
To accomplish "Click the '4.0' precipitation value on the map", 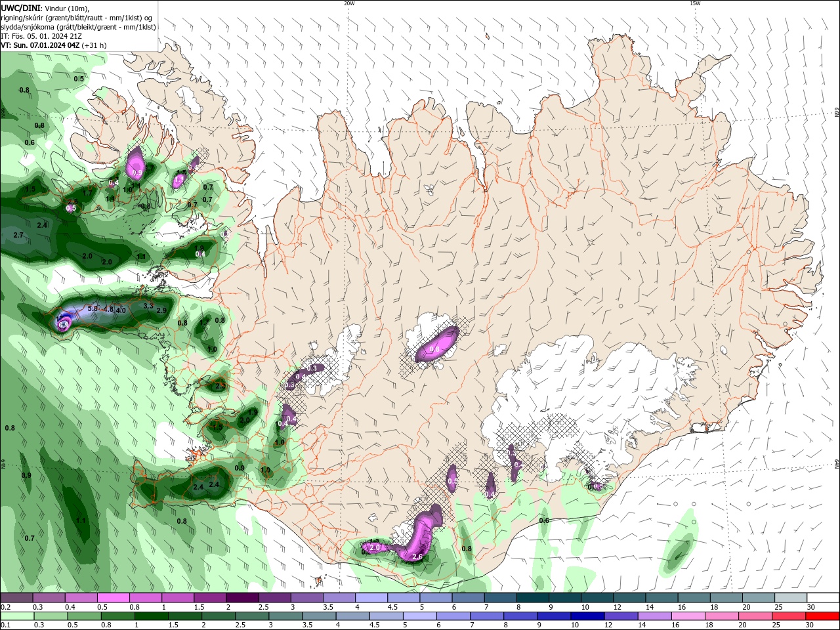I will point(121,310).
